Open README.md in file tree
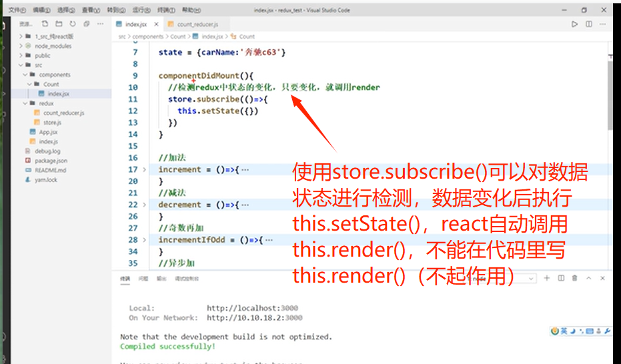621x364 pixels. (x=50, y=170)
